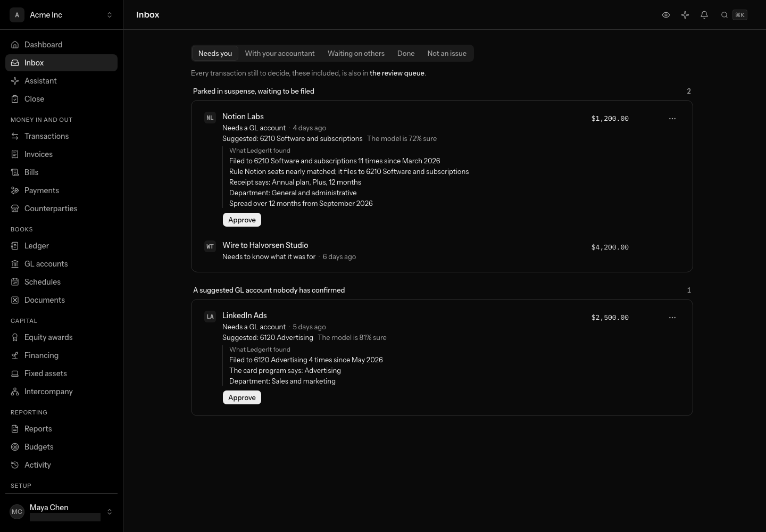Approve the LinkedIn Ads suggestion

pos(242,397)
